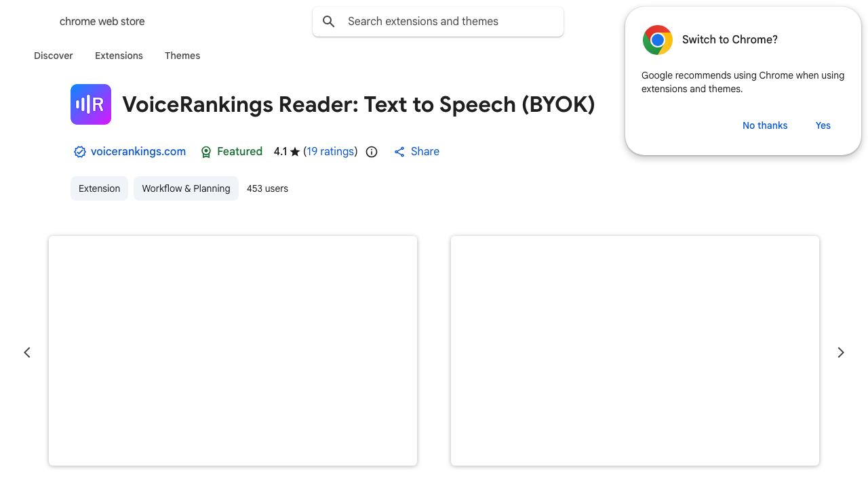Focus the Search extensions and themes field
This screenshot has width=868, height=488.
click(x=438, y=22)
